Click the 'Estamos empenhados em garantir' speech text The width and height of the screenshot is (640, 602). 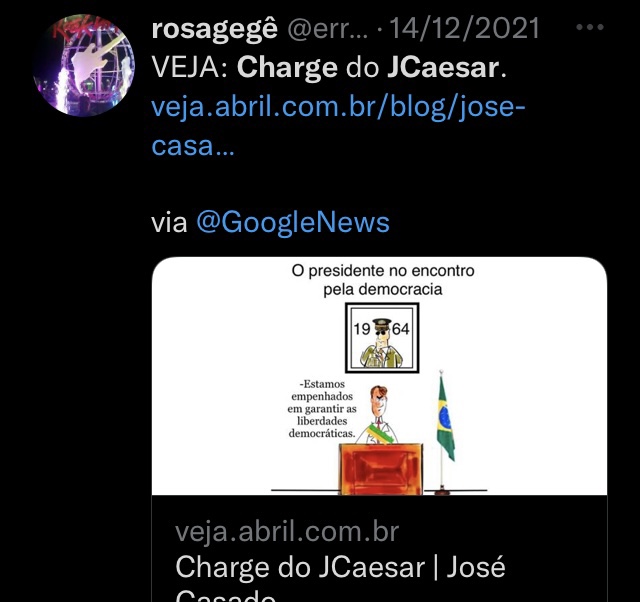click(x=322, y=409)
